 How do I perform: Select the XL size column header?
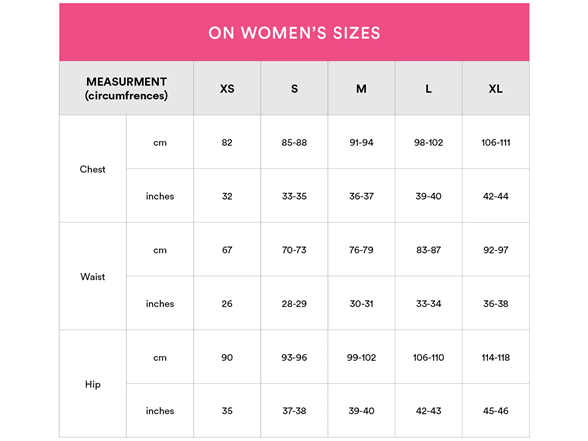(x=496, y=89)
